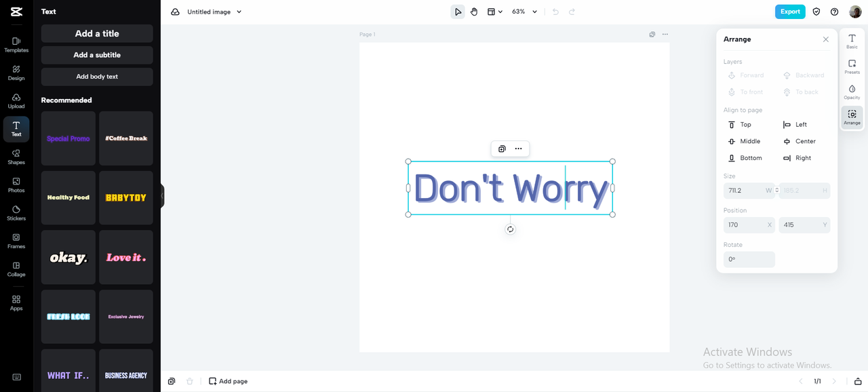Select the hand pan tool

pyautogui.click(x=474, y=12)
